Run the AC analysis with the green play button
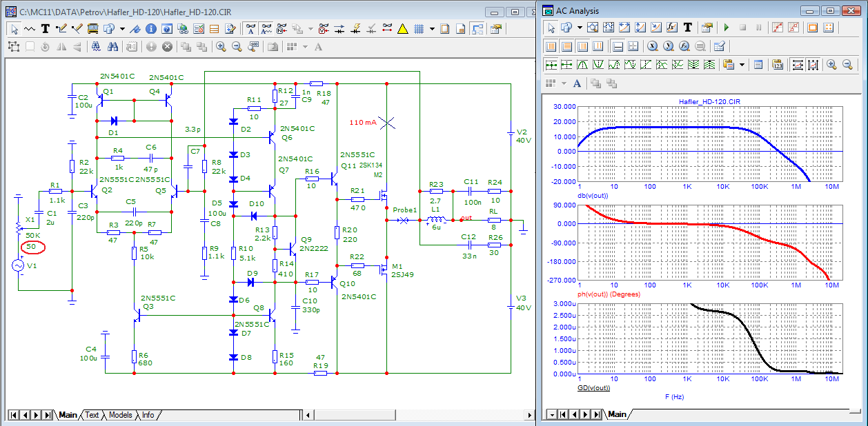The width and height of the screenshot is (868, 426). click(x=727, y=28)
